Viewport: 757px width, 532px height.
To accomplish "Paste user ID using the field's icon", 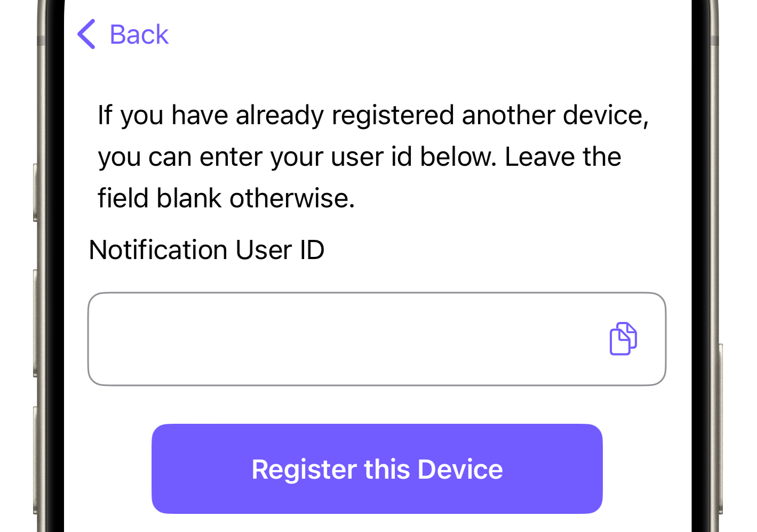I will (x=623, y=338).
